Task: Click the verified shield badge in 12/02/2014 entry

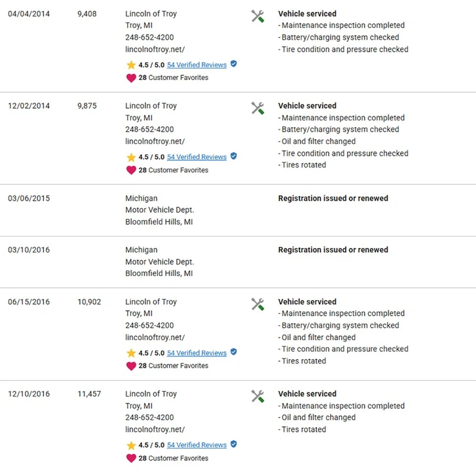Action: pos(234,156)
